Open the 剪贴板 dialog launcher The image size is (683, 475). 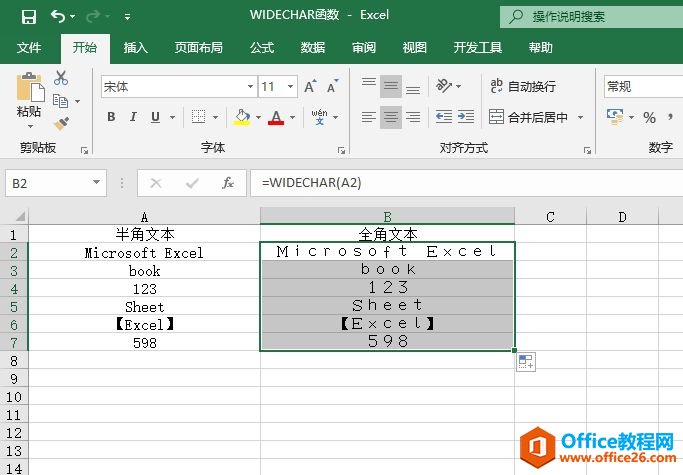84,150
